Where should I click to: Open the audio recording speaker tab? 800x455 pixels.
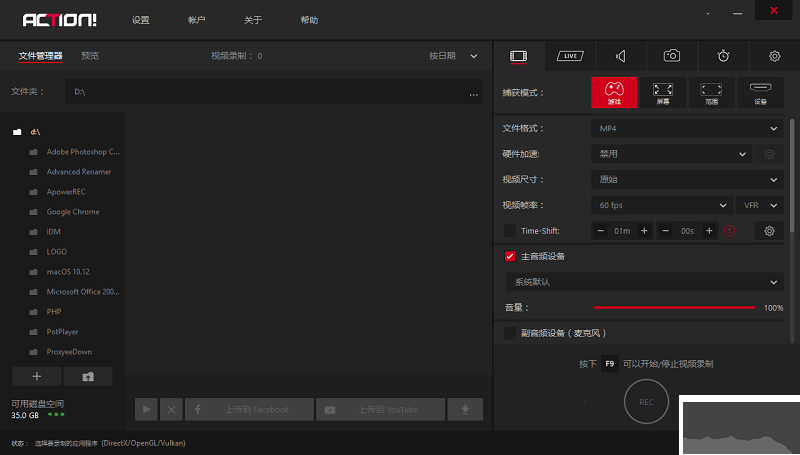(x=620, y=56)
